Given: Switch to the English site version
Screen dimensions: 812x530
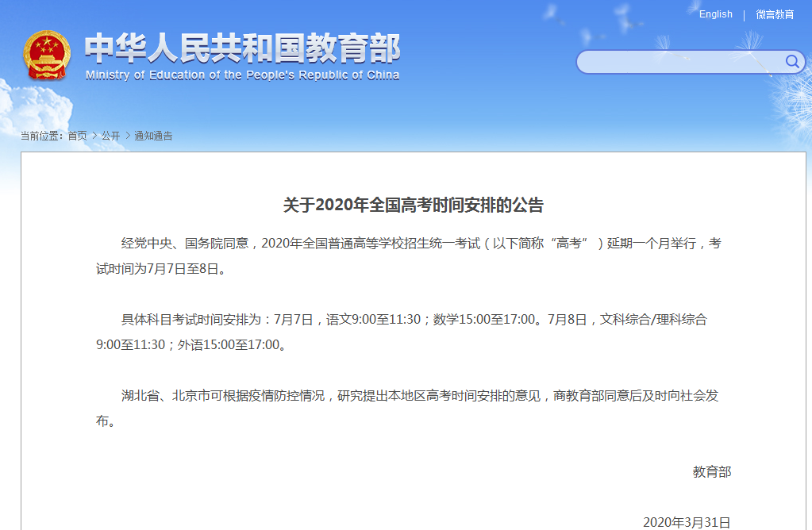Looking at the screenshot, I should pos(715,14).
